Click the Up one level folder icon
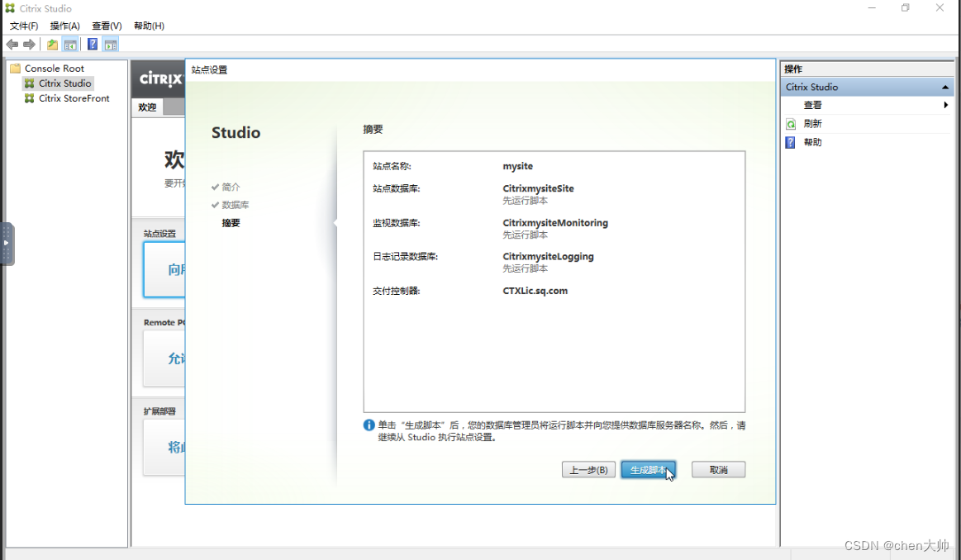The height and width of the screenshot is (560, 961). 53,44
